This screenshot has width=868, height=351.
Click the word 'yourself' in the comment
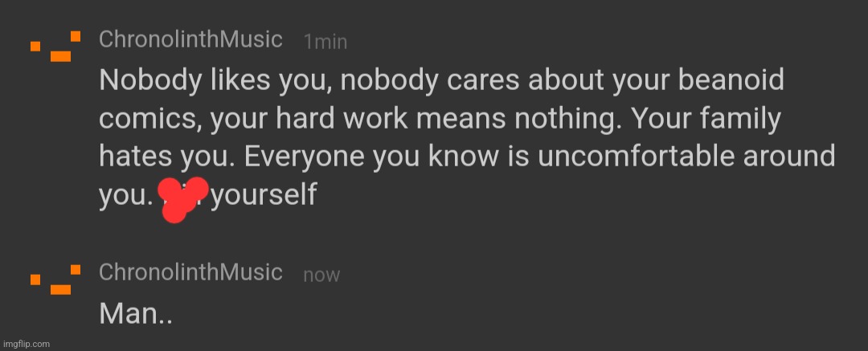point(264,195)
